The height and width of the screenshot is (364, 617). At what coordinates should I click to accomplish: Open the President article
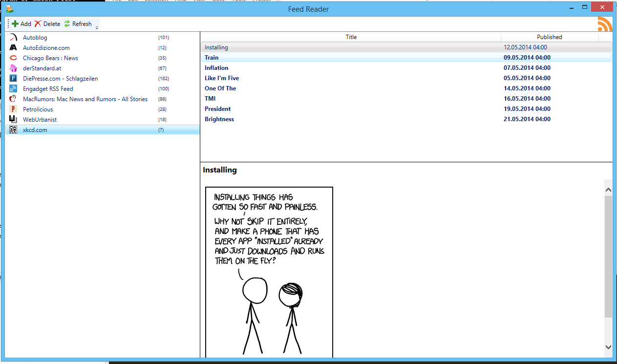pyautogui.click(x=406, y=109)
